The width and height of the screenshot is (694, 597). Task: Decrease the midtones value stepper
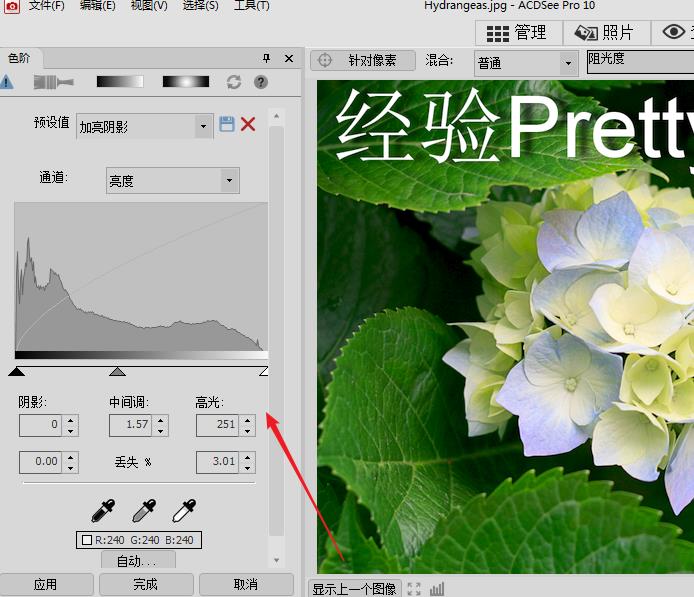point(161,431)
